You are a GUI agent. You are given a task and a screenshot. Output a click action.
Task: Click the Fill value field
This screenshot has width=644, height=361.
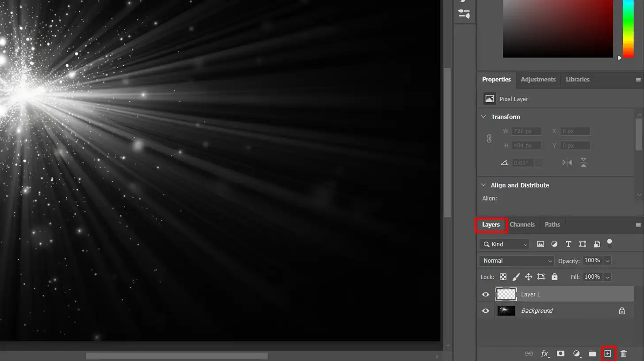pos(593,277)
